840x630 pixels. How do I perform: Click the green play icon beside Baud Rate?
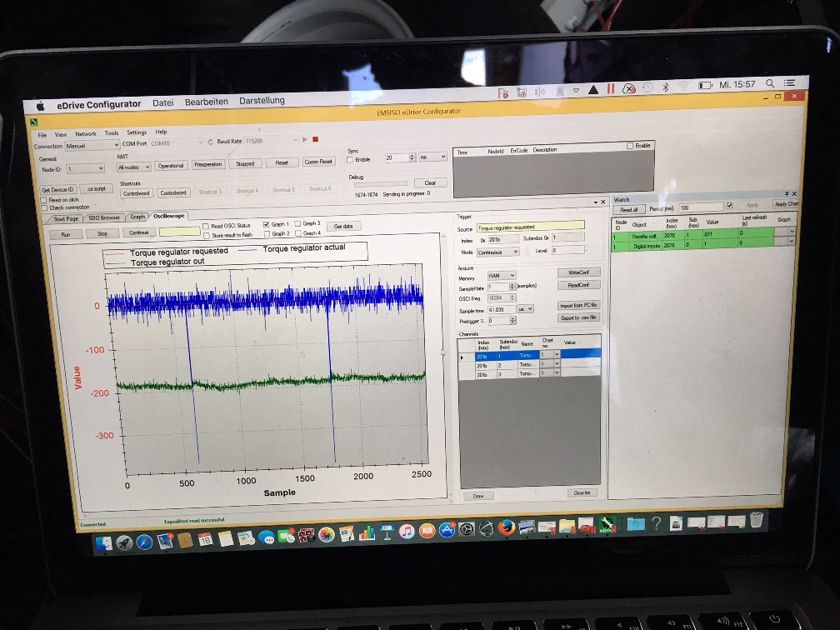[306, 139]
